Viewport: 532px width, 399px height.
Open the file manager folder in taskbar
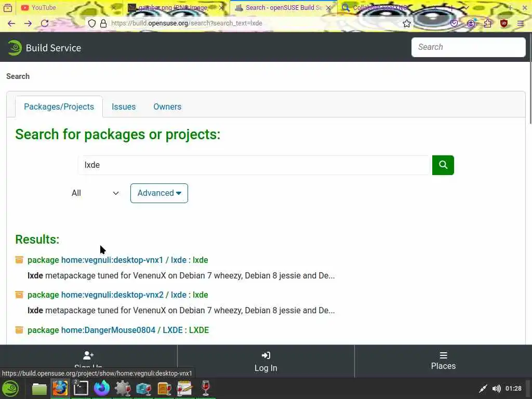(x=39, y=389)
